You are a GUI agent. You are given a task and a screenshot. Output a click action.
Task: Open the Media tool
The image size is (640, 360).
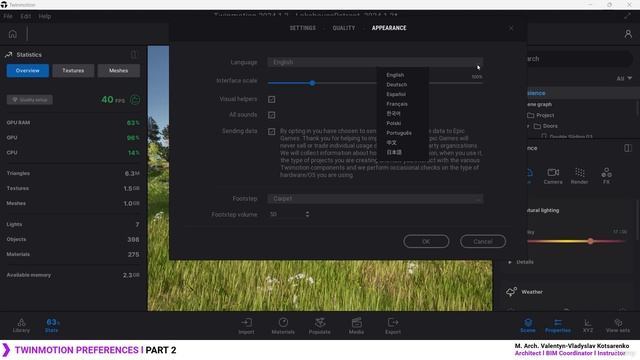pyautogui.click(x=356, y=326)
